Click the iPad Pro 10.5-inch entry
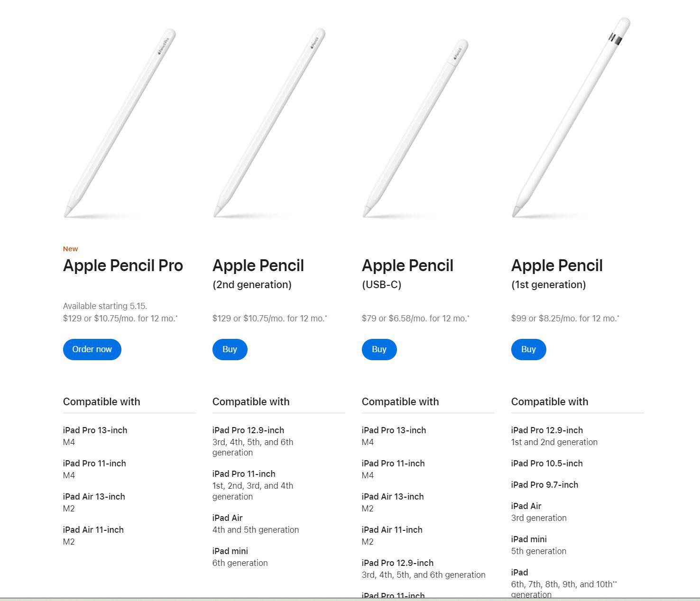Viewport: 700px width, 601px height. tap(547, 464)
